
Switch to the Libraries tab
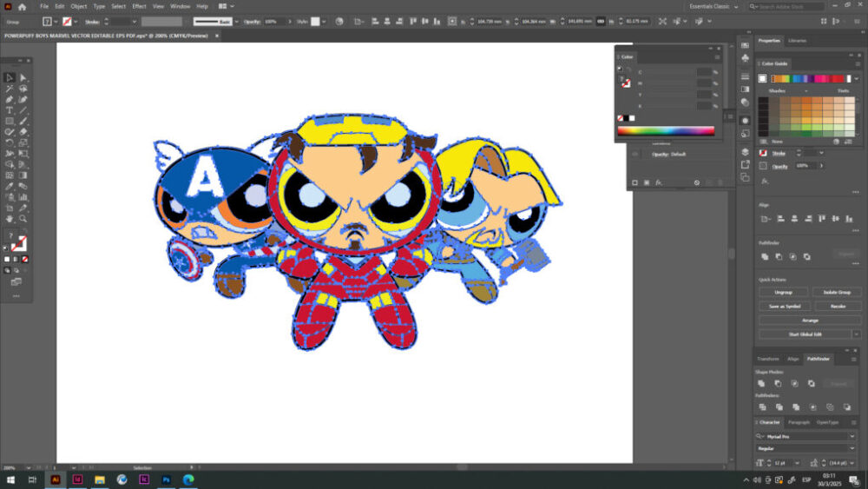click(797, 41)
